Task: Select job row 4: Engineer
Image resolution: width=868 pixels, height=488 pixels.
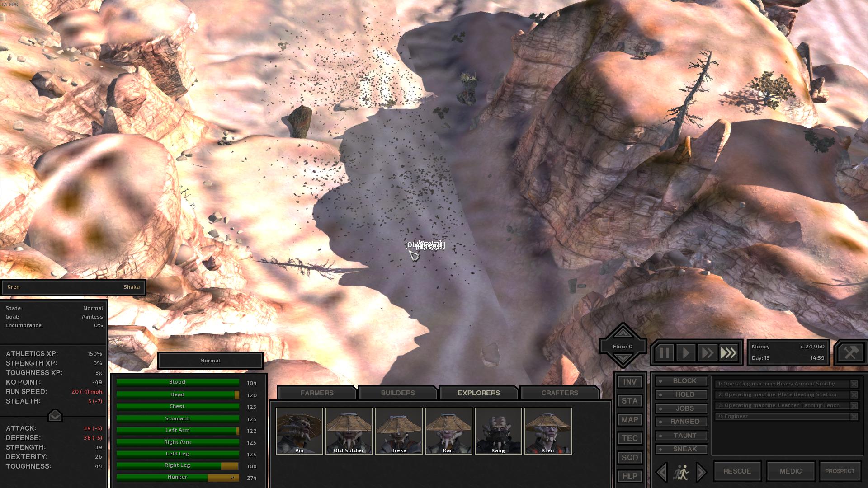Action: point(782,416)
